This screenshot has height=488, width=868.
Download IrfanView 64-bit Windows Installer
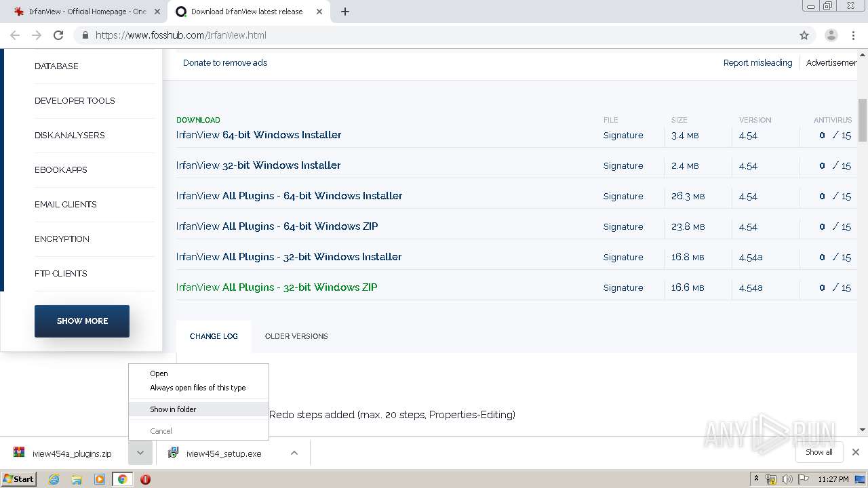point(258,135)
